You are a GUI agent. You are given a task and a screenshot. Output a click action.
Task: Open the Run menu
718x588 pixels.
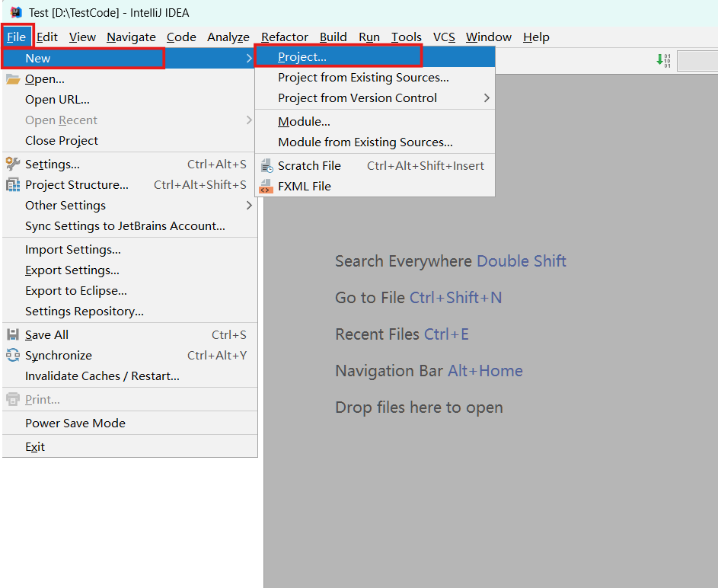[x=369, y=37]
